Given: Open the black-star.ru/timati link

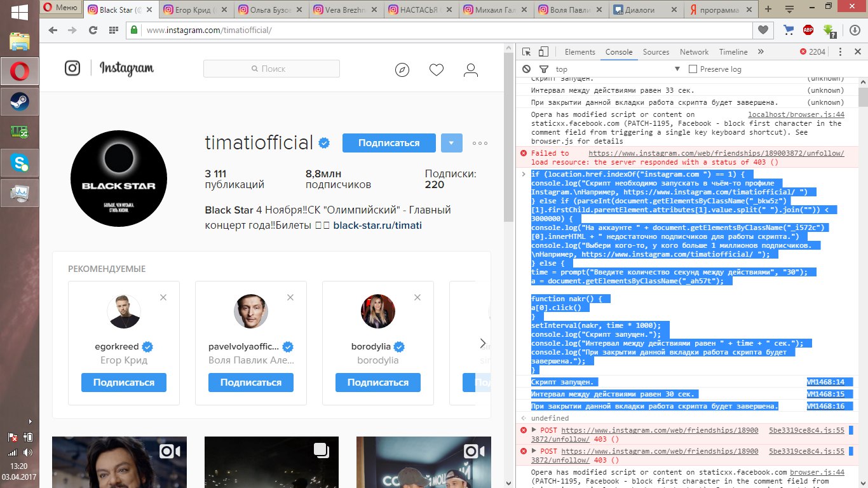Looking at the screenshot, I should click(377, 226).
